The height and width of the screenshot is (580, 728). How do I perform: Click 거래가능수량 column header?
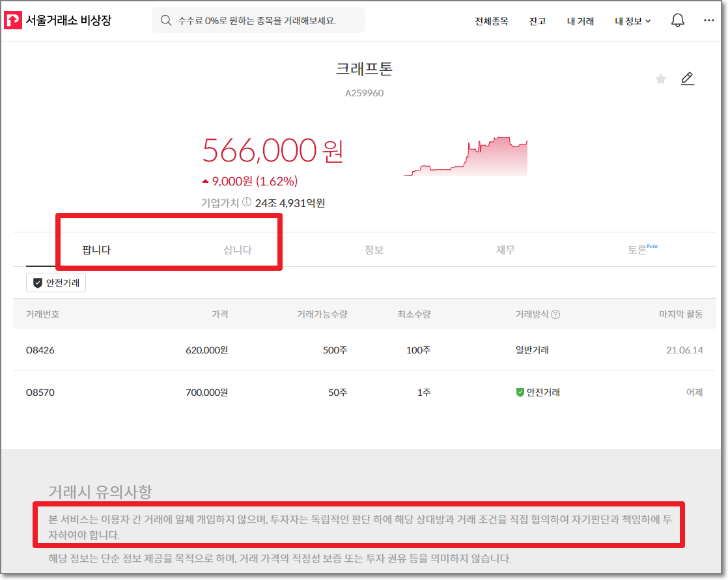coord(322,314)
